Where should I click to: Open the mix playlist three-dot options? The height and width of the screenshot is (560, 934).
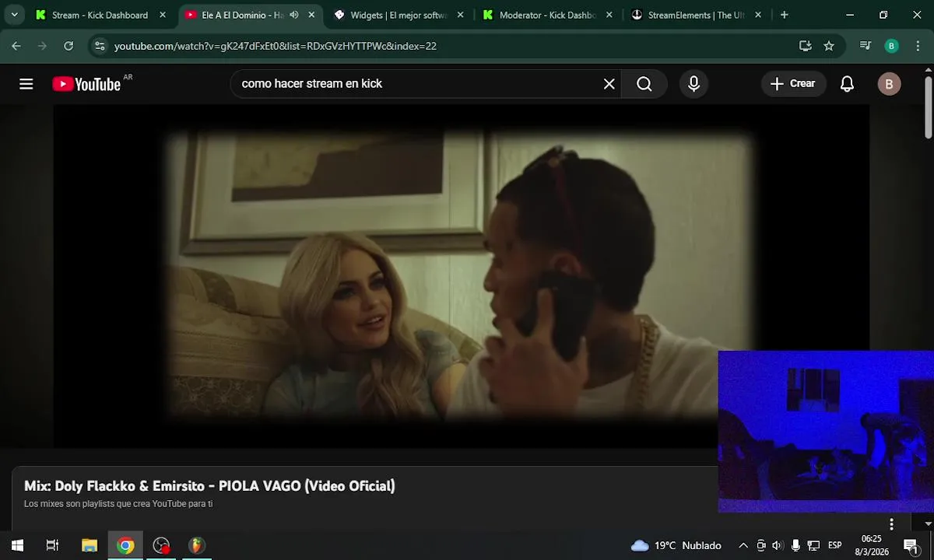click(x=891, y=524)
